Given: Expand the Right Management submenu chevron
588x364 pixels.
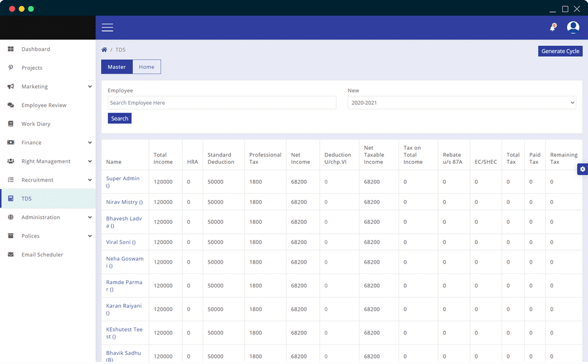Looking at the screenshot, I should [90, 162].
